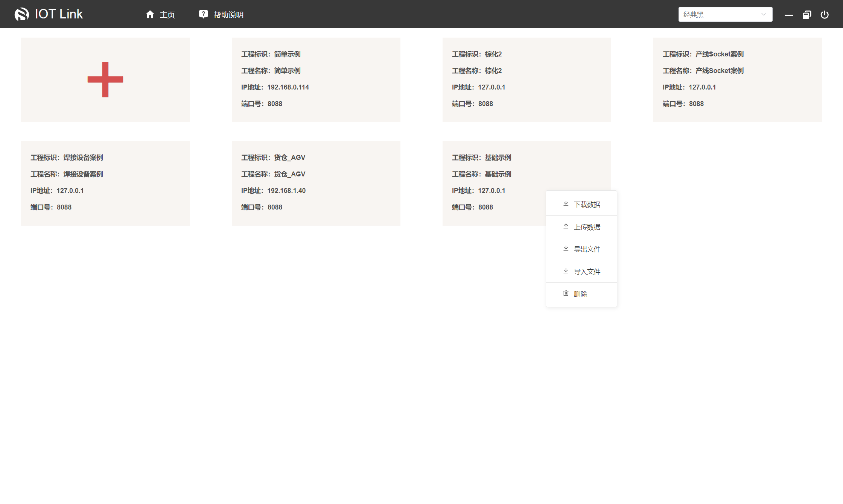The width and height of the screenshot is (843, 504).
Task: Click the IOT Link title text
Action: pos(59,14)
